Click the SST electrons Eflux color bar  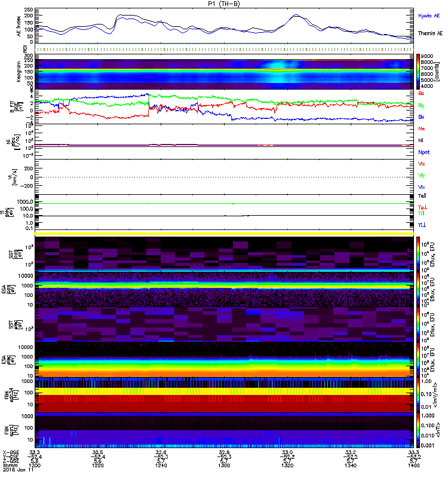(418, 324)
